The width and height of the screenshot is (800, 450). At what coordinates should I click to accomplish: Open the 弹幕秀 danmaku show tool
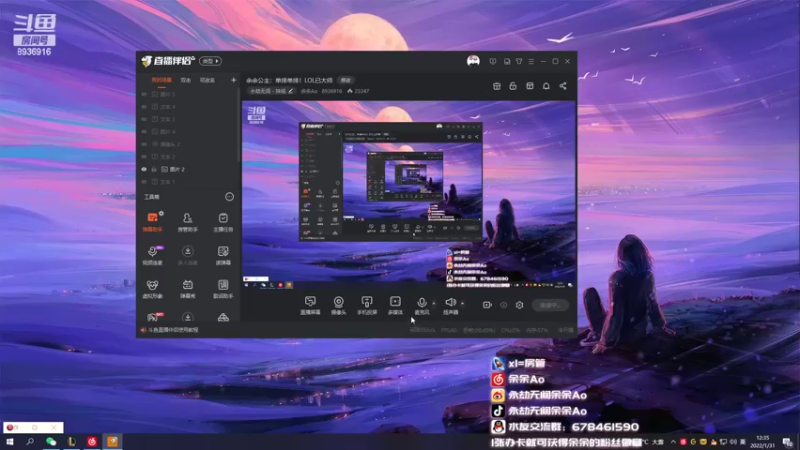pos(187,288)
